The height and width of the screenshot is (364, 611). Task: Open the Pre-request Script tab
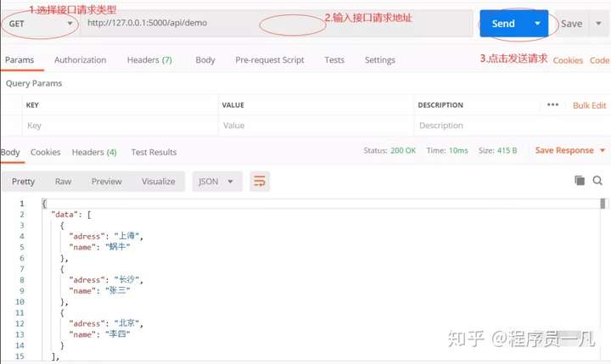click(270, 60)
